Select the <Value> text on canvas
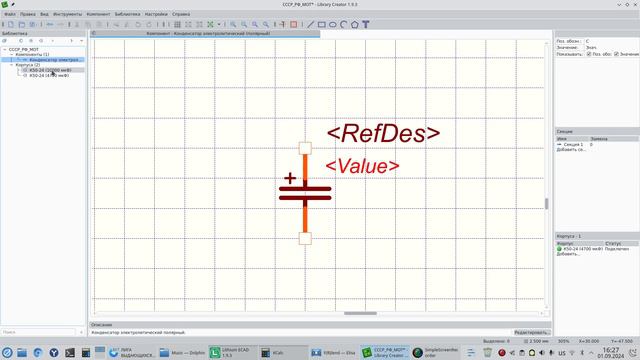The height and width of the screenshot is (360, 640). 362,166
